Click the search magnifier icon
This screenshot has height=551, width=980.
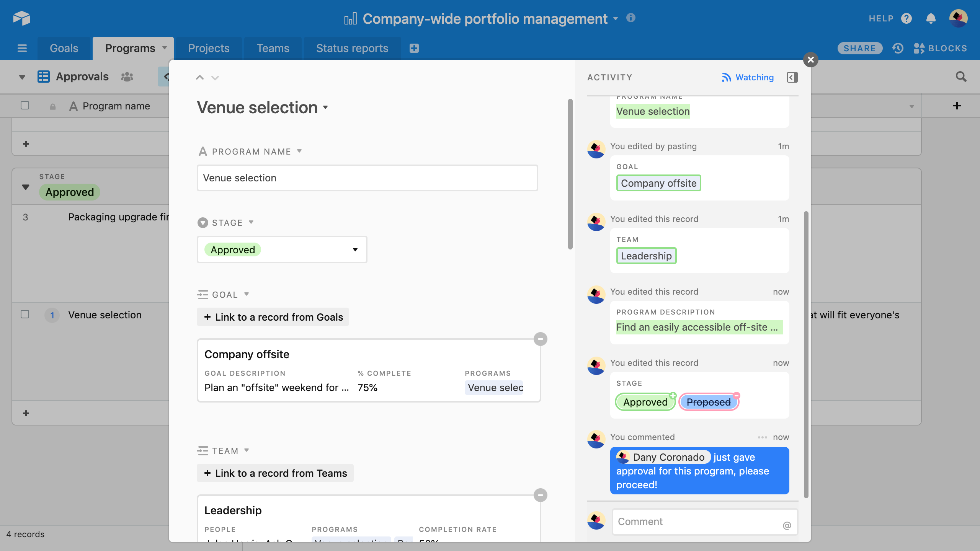961,77
